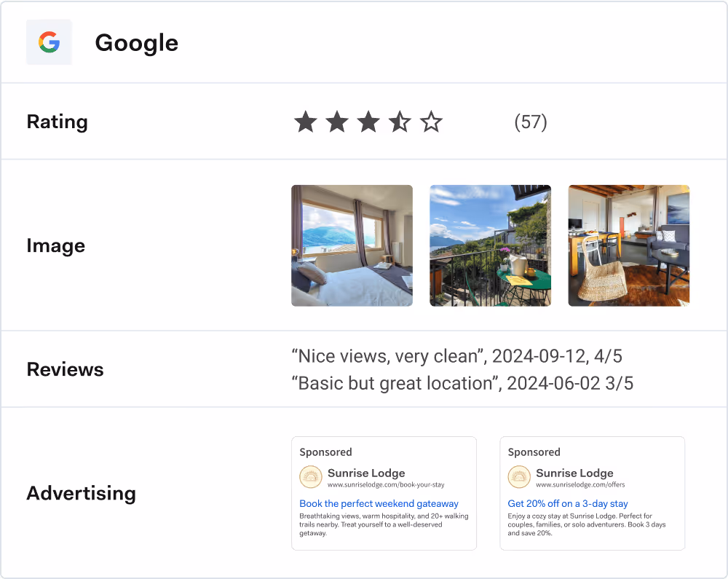The height and width of the screenshot is (579, 728).
Task: Click the "Advertising" row label
Action: point(81,493)
